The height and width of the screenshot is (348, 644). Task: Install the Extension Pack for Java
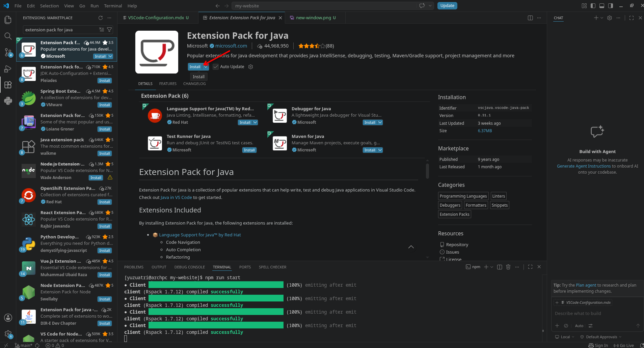tap(195, 67)
